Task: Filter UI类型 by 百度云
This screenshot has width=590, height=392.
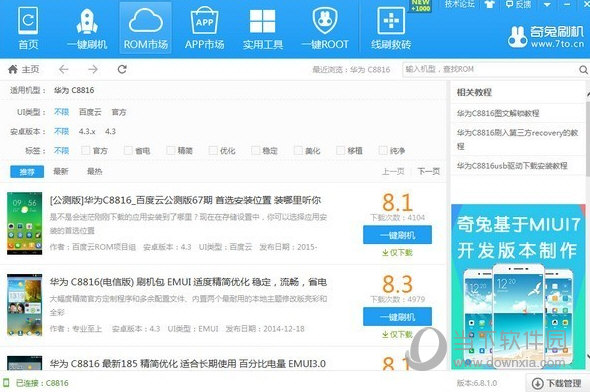Action: [90, 112]
